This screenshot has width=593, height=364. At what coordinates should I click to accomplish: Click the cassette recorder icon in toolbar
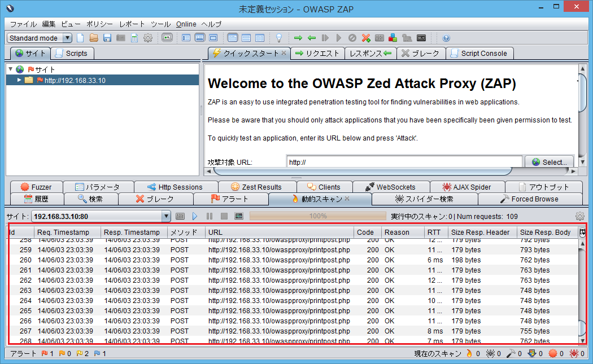pos(421,38)
